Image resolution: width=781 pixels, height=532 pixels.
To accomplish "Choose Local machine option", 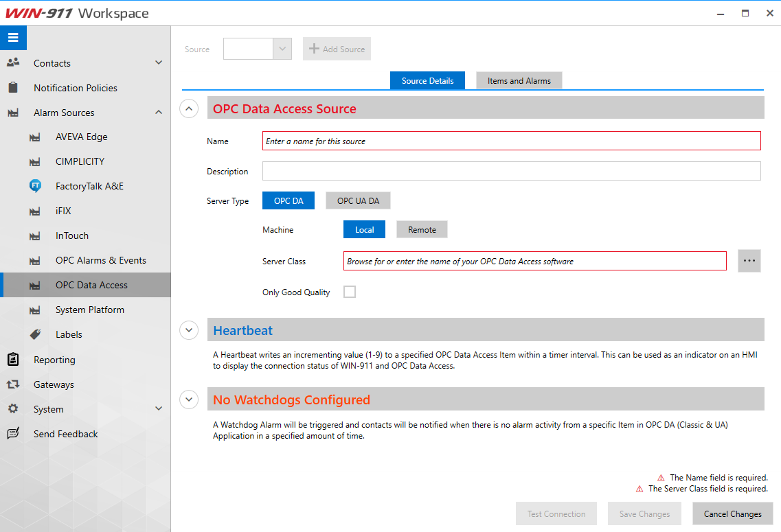I will 364,229.
